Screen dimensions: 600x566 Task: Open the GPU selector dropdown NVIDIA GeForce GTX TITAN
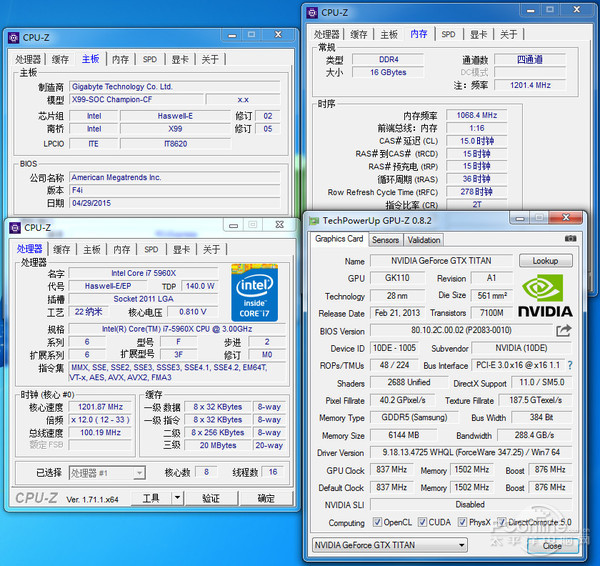pos(390,545)
